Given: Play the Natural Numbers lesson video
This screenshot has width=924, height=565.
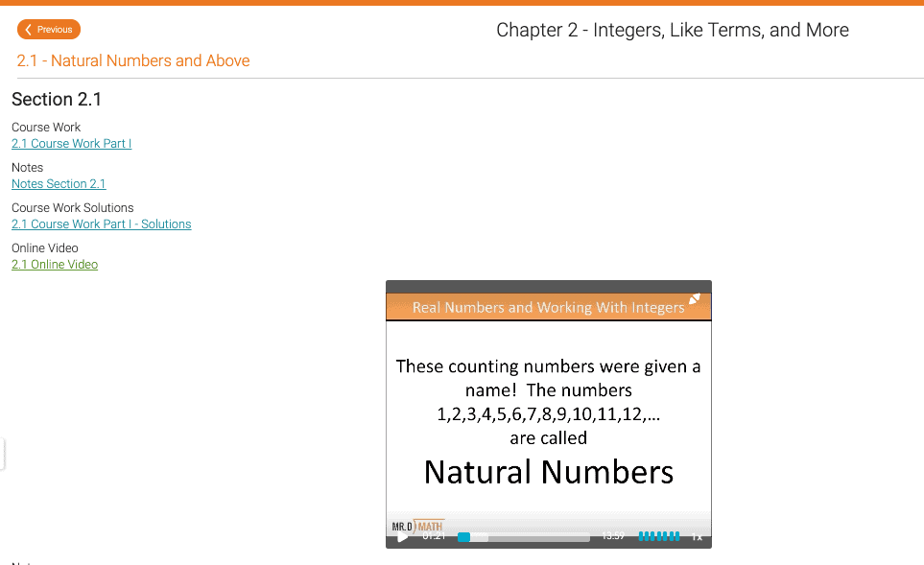Looking at the screenshot, I should pos(402,537).
